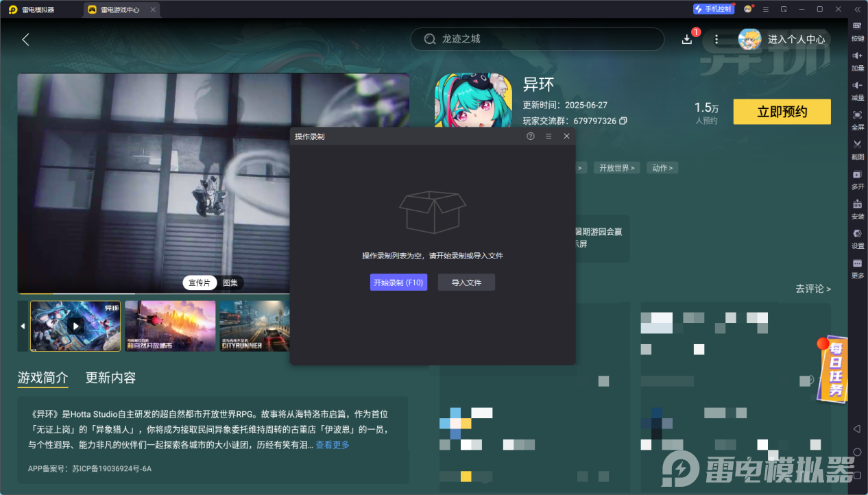Open the 动作 genre listing
This screenshot has width=868, height=495.
click(662, 167)
